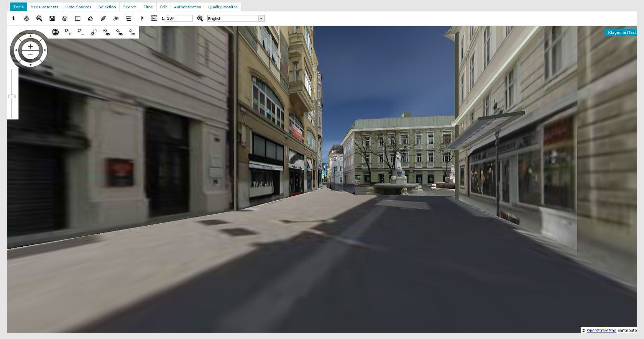This screenshot has height=339, width=644.
Task: Click the link/attachment icon in toolbar
Action: (x=103, y=18)
